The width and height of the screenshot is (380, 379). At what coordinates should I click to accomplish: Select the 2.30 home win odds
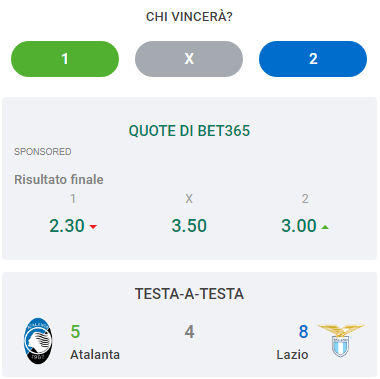point(67,226)
